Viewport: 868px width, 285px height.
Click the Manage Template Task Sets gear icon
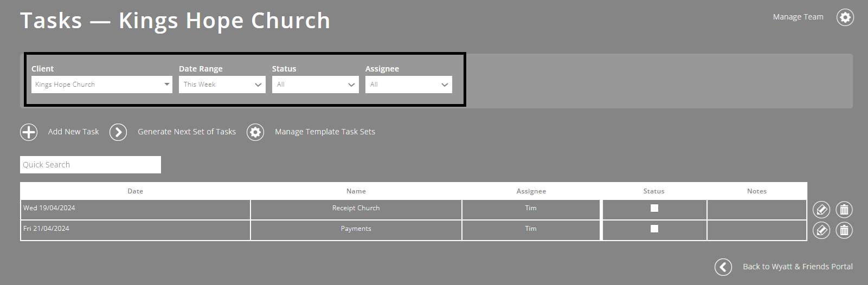255,132
